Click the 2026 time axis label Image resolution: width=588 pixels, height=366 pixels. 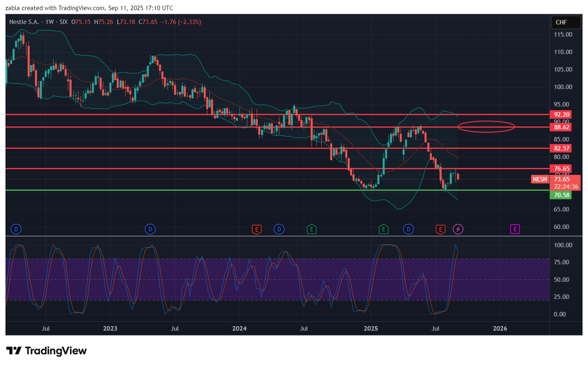(500, 329)
